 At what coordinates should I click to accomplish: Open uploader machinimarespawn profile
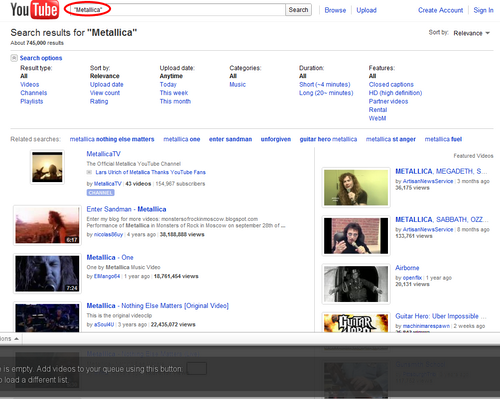pos(426,326)
